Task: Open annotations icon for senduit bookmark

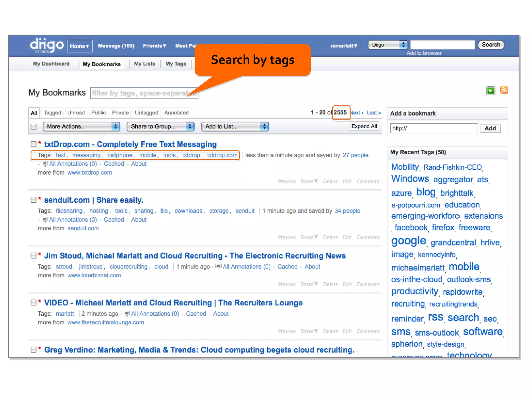Action: pyautogui.click(x=45, y=220)
